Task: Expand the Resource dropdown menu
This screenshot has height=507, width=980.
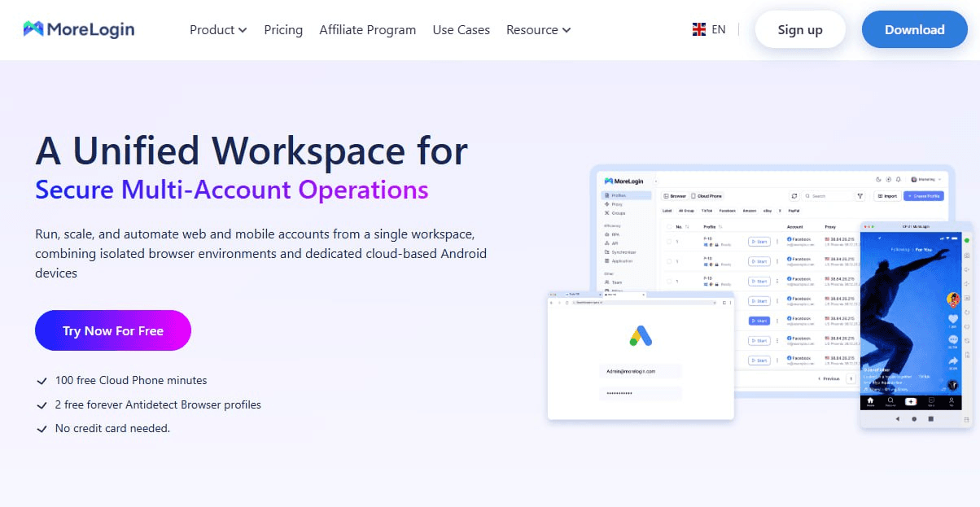Action: pos(538,29)
